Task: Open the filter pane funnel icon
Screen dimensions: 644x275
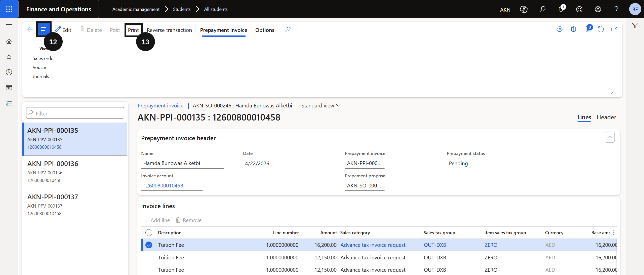Action: 635,25
